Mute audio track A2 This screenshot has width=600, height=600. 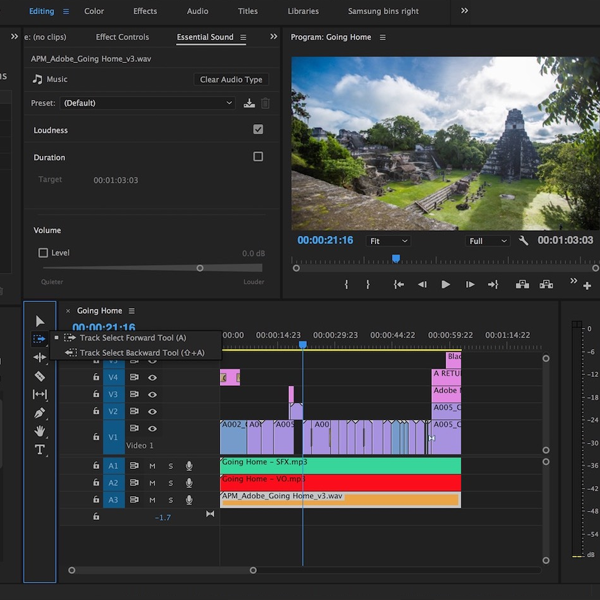(x=152, y=483)
